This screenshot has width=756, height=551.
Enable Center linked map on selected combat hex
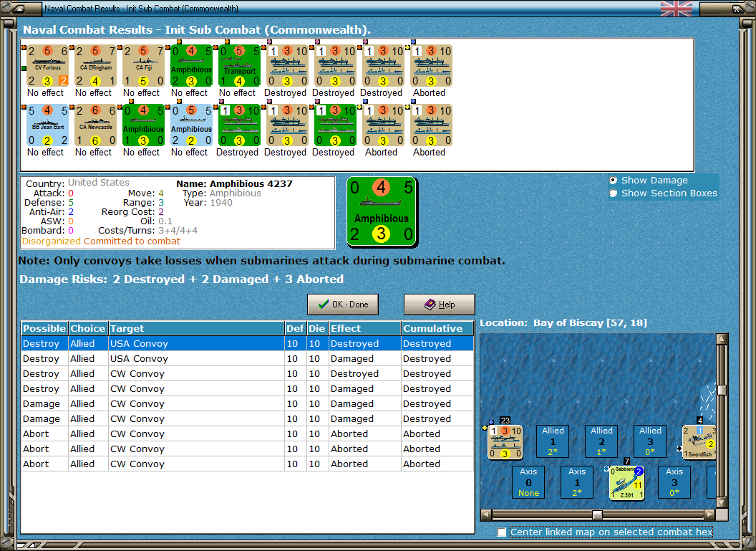tap(501, 532)
